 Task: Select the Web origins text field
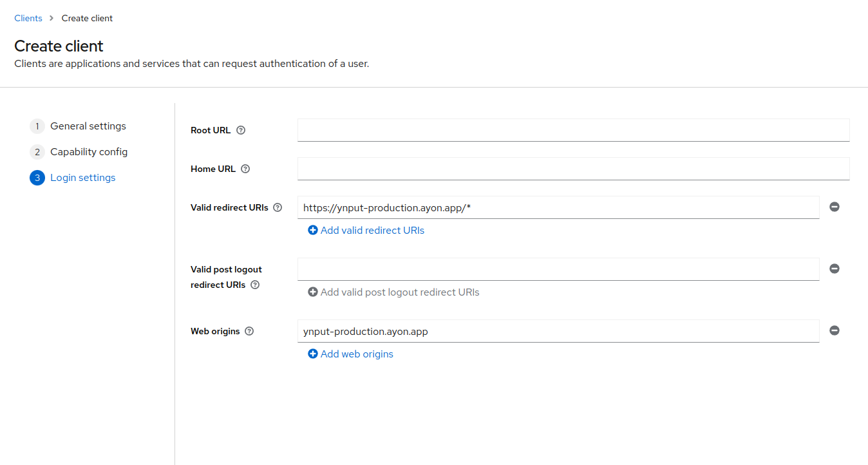pos(558,331)
